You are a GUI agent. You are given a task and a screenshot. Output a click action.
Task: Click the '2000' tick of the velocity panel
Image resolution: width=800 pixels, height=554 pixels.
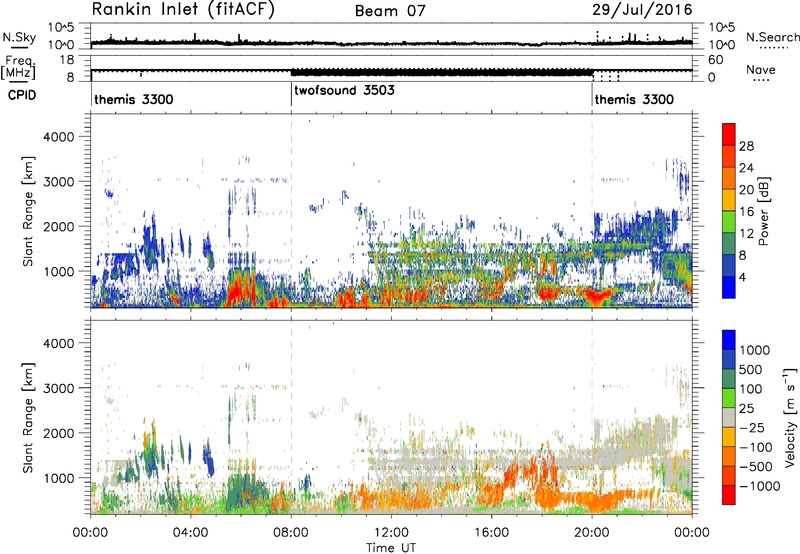[59, 433]
